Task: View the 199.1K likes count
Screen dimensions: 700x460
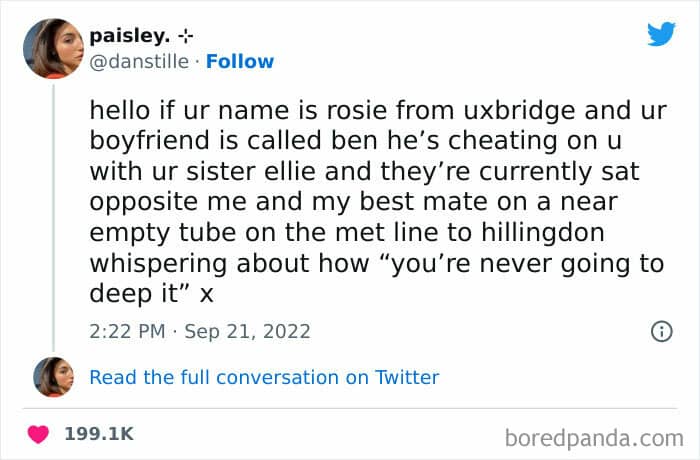Action: tap(99, 434)
